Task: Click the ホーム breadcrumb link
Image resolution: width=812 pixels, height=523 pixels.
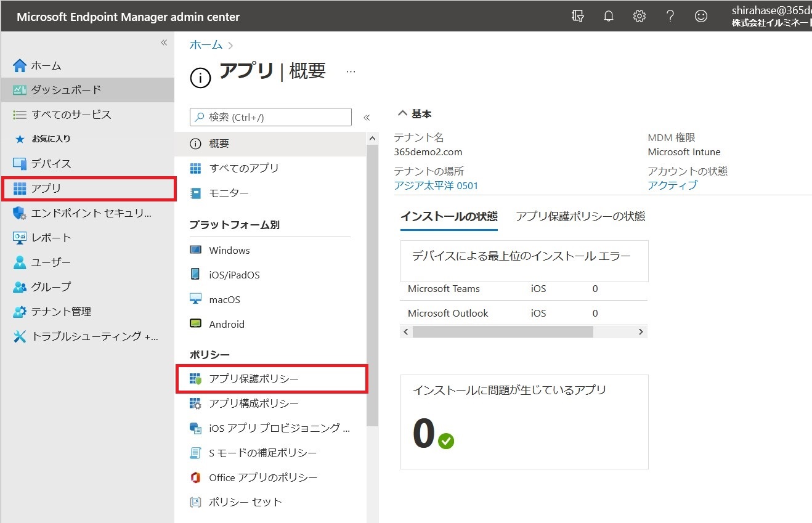Action: (206, 45)
